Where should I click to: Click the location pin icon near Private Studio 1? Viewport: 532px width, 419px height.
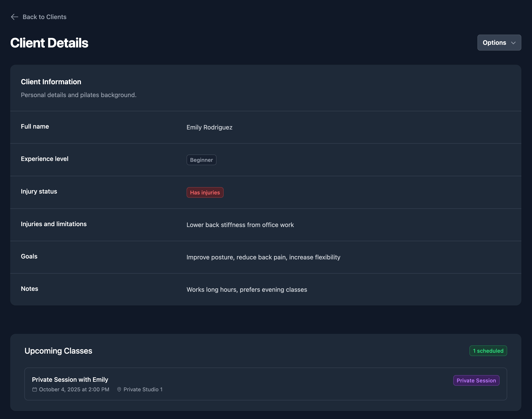[x=119, y=389]
